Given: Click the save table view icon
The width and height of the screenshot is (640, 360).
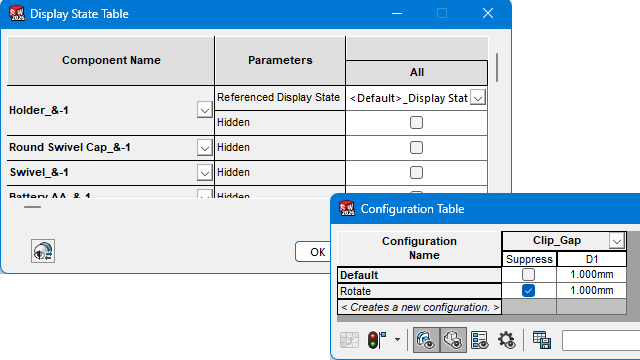Looking at the screenshot, I should click(542, 340).
